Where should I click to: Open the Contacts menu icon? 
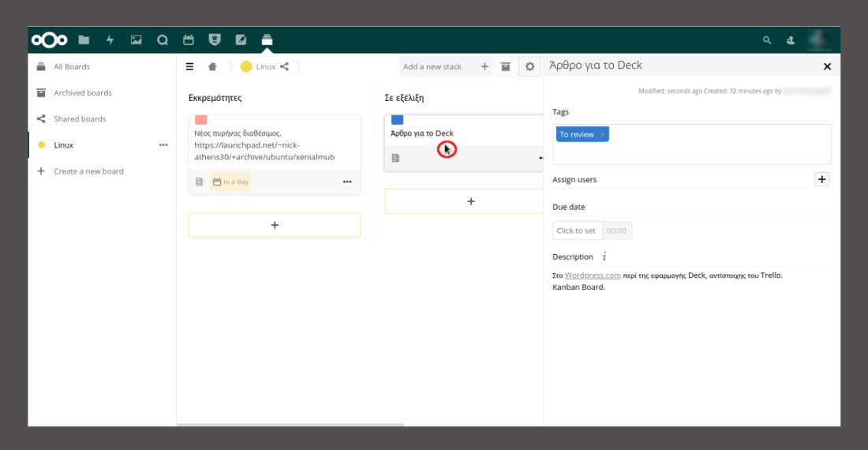(x=791, y=40)
